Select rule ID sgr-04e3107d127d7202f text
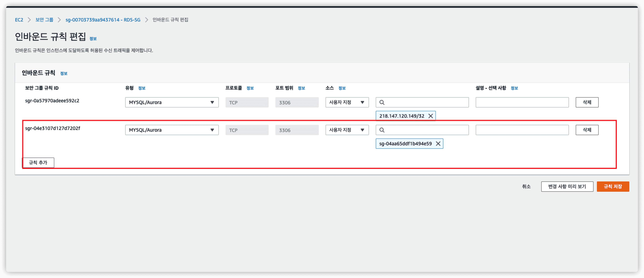 (x=53, y=128)
